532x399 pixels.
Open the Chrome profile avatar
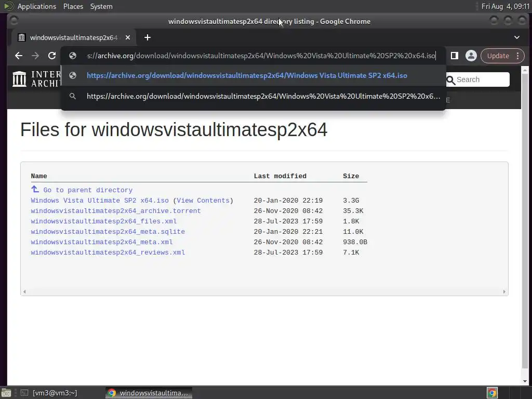pyautogui.click(x=471, y=56)
